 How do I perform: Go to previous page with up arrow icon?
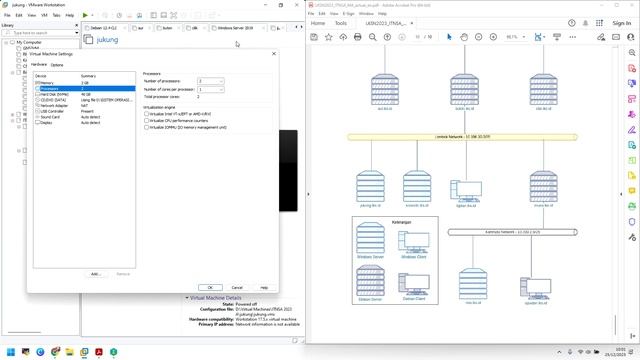pos(387,37)
